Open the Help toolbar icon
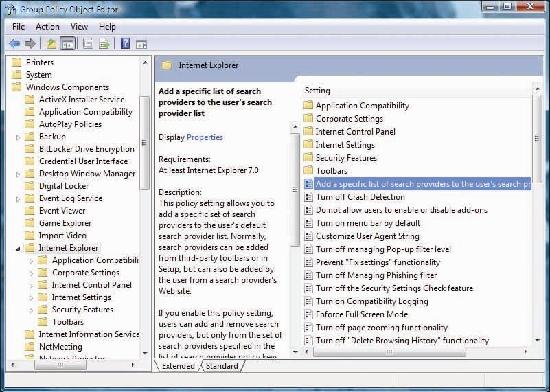Image resolution: width=550 pixels, height=392 pixels. pos(125,44)
